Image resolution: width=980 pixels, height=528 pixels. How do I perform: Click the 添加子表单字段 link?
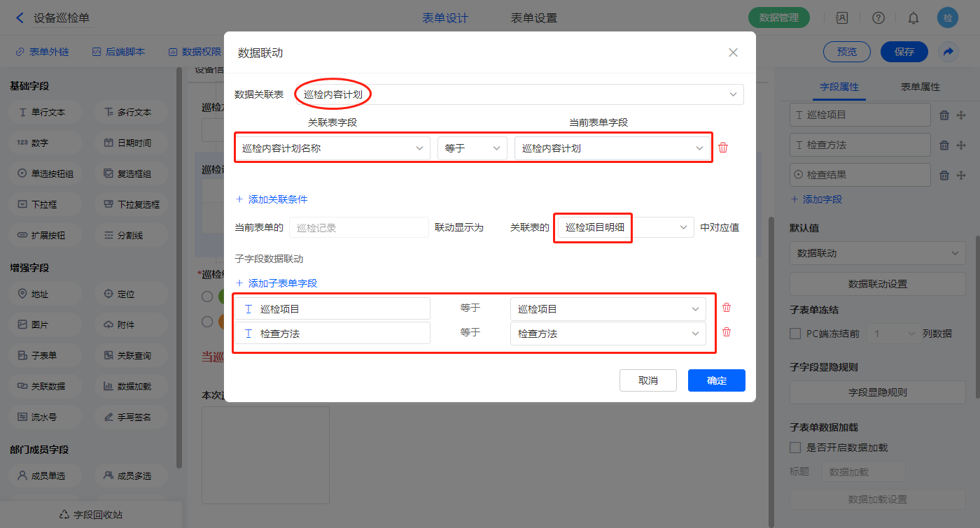tap(276, 283)
